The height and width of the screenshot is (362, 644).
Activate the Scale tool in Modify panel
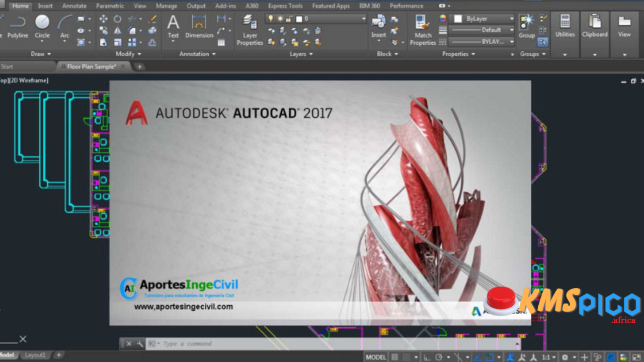[x=117, y=42]
